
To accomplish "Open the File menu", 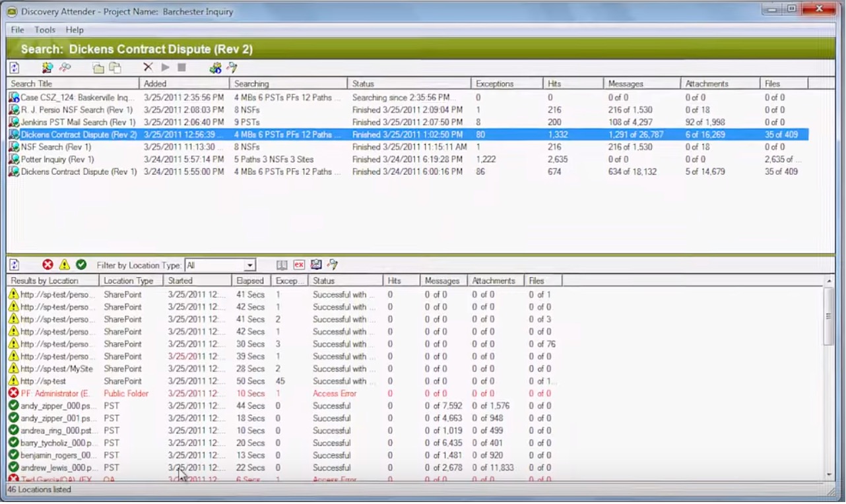I will (x=17, y=30).
